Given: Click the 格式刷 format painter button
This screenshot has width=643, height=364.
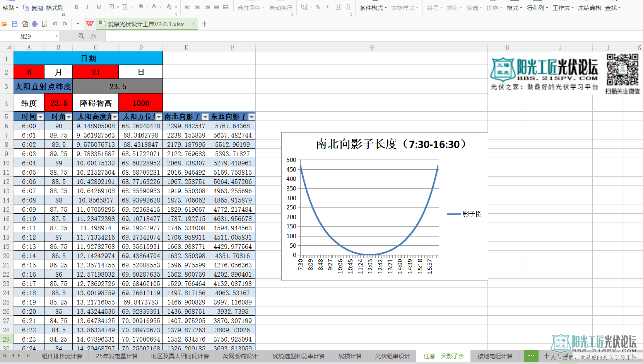Looking at the screenshot, I should 55,8.
